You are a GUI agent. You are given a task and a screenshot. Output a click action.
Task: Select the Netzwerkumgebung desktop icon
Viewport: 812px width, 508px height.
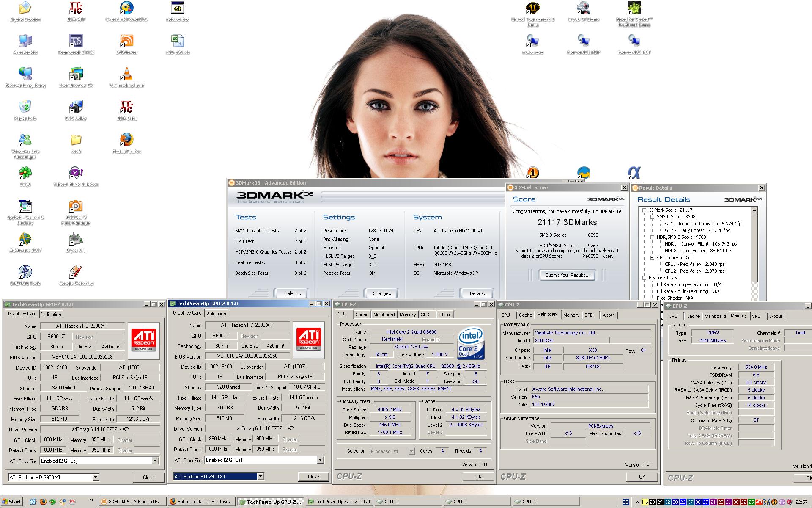(x=25, y=77)
